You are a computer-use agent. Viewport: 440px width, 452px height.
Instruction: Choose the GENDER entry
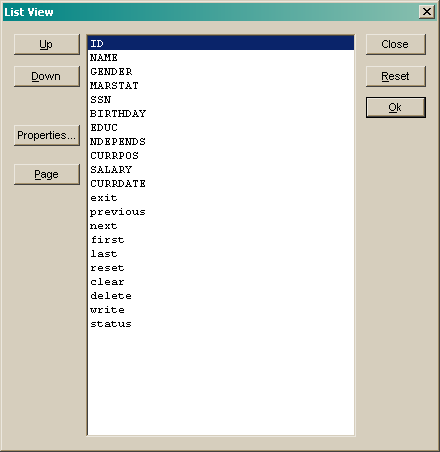tap(221, 71)
